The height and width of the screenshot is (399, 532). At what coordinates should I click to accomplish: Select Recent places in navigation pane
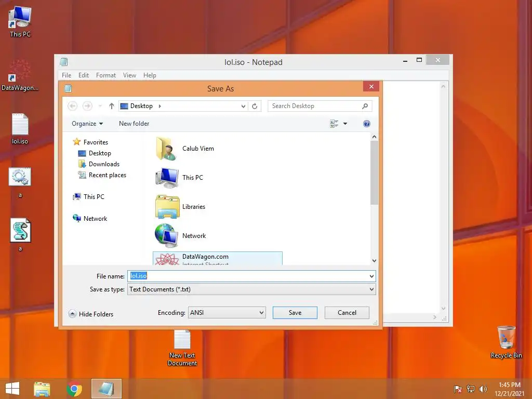click(x=102, y=175)
